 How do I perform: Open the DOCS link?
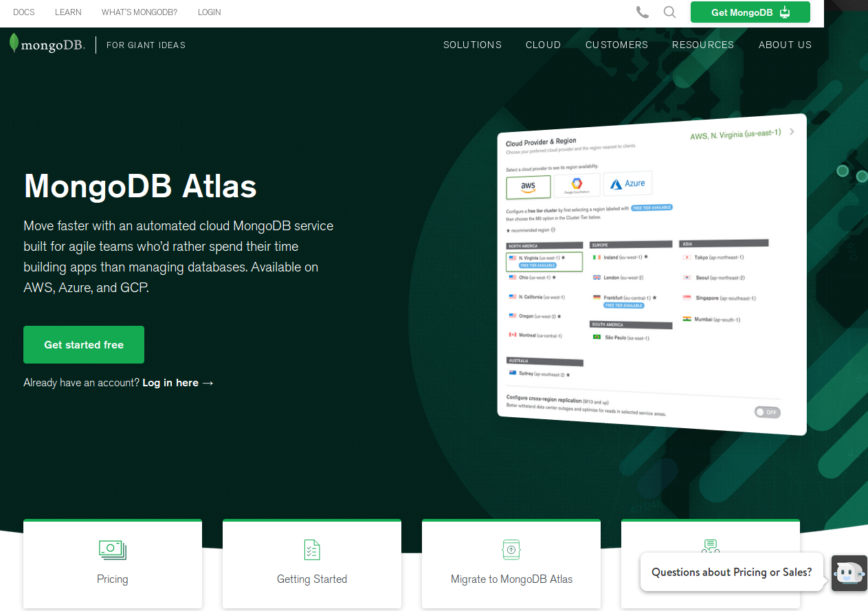pyautogui.click(x=24, y=12)
